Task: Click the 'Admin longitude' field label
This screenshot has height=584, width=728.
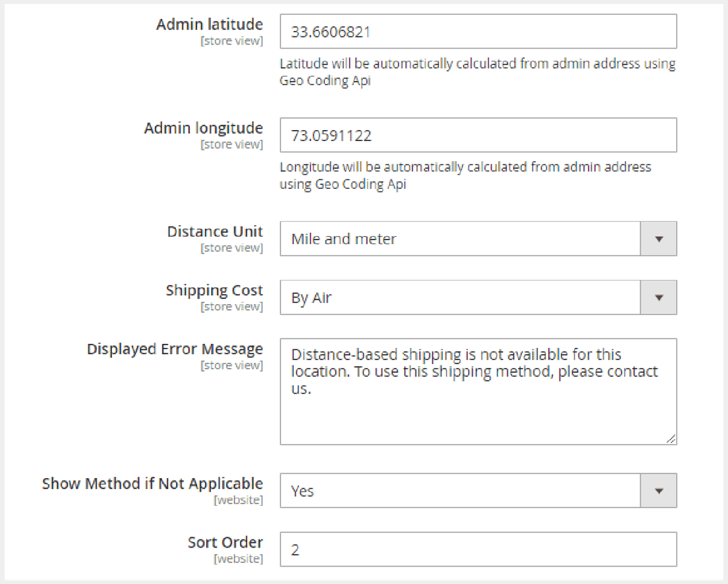Action: (x=204, y=128)
